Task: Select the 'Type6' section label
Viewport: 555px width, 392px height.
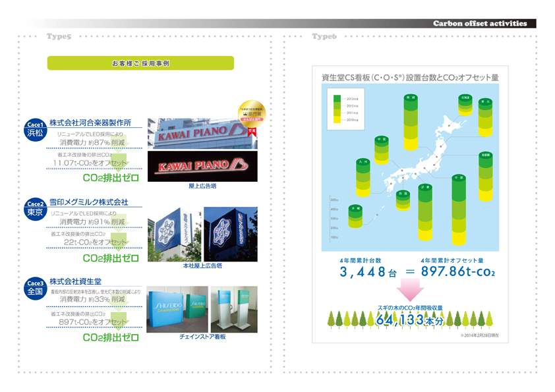Action: tap(324, 36)
